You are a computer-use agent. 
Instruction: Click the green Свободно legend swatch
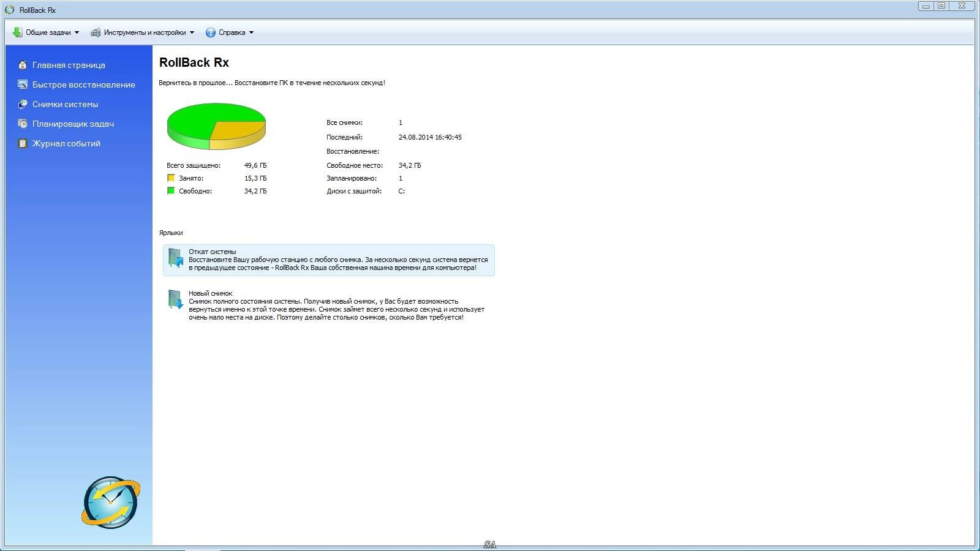click(x=171, y=191)
